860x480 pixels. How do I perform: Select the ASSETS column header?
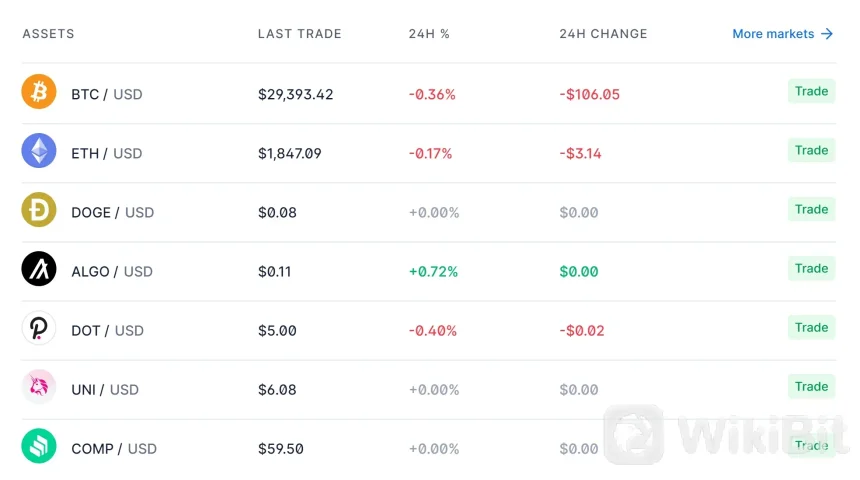[48, 34]
